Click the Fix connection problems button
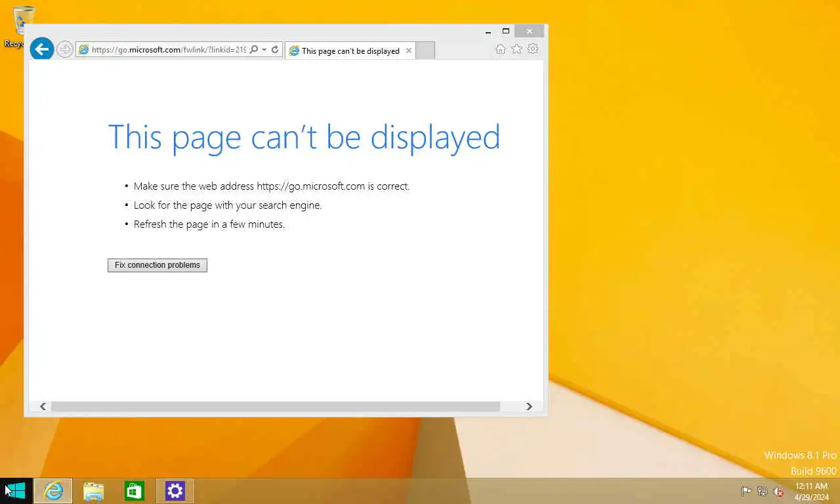The width and height of the screenshot is (840, 504). (x=157, y=265)
